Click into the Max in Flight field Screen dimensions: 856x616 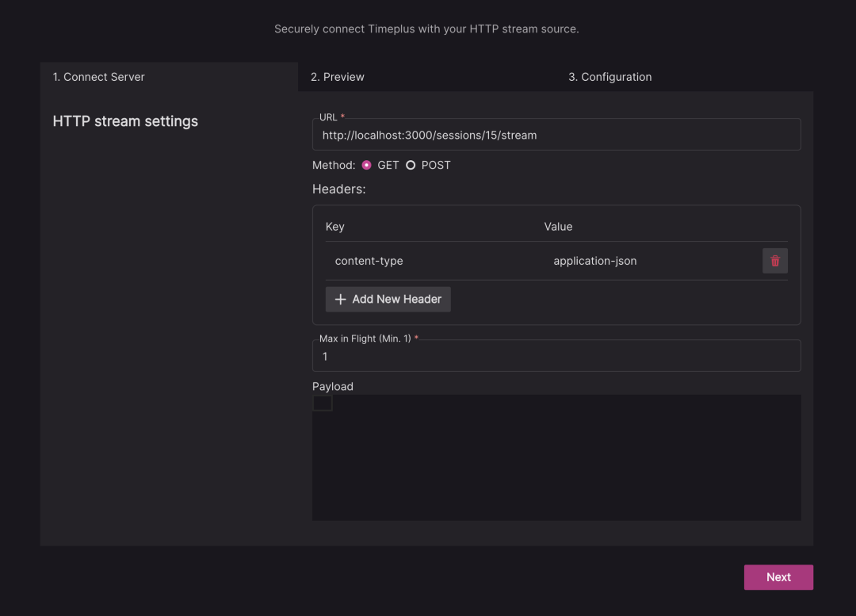(556, 357)
